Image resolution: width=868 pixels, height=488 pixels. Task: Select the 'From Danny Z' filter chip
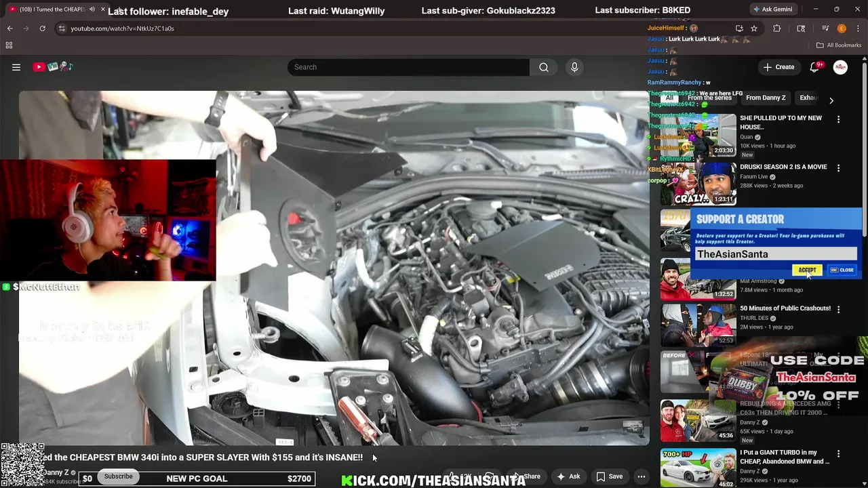point(766,98)
